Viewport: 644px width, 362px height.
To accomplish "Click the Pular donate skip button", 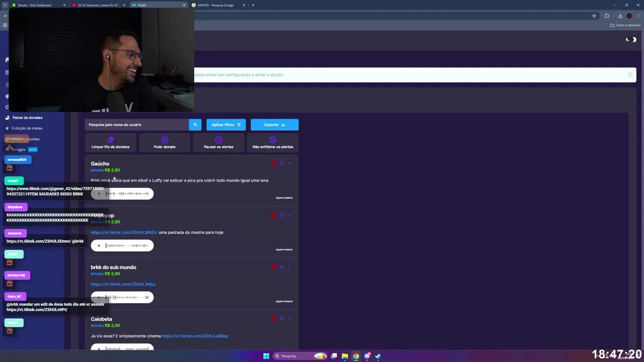I will (x=165, y=143).
